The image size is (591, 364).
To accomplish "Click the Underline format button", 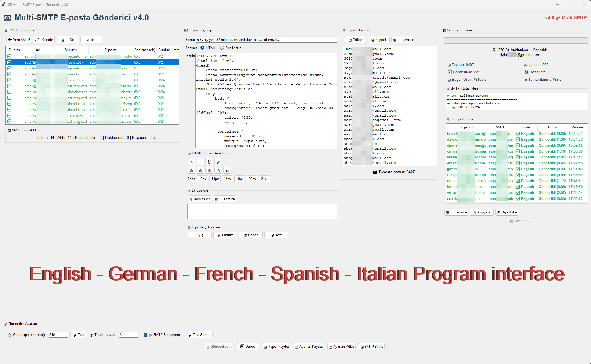I will point(209,162).
